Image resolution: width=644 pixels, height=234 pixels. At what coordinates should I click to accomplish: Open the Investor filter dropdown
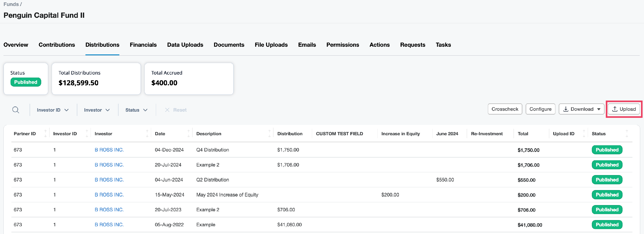point(97,110)
